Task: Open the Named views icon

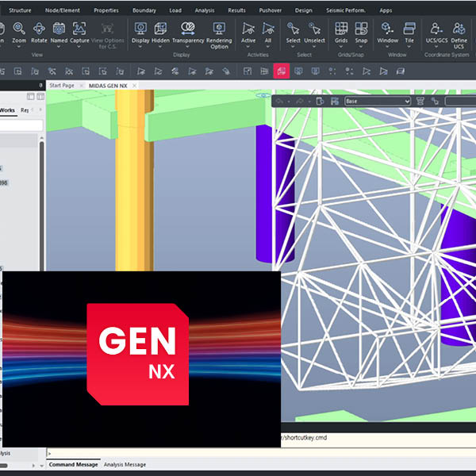Action: (x=59, y=29)
